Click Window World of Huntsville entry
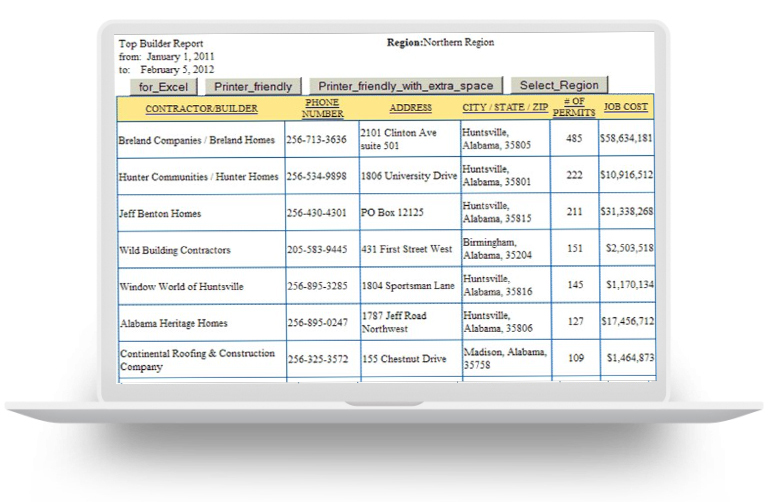 [181, 287]
